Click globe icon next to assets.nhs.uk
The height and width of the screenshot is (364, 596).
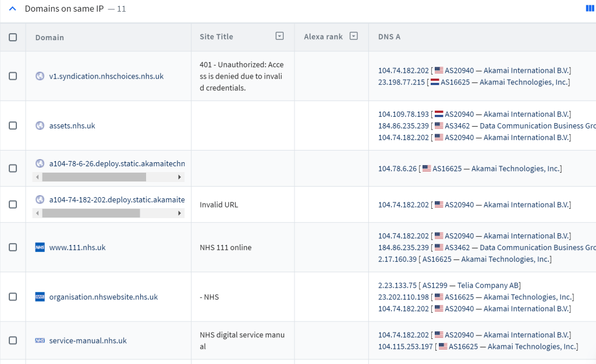[40, 126]
